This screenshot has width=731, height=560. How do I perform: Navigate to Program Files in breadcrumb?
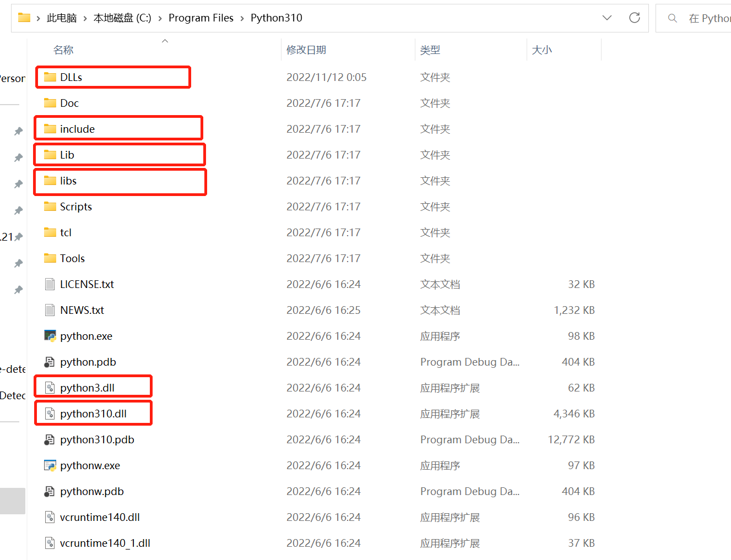tap(201, 18)
